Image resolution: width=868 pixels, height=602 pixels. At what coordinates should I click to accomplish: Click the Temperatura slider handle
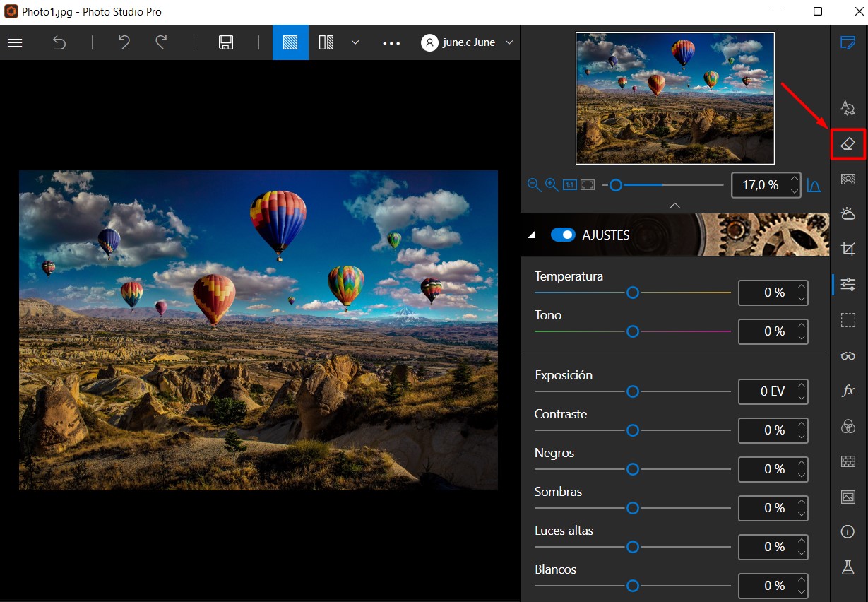[x=633, y=293]
